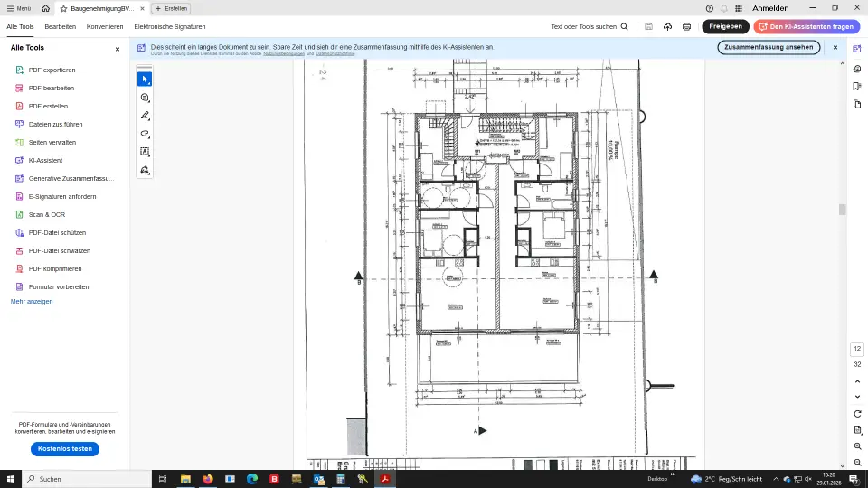This screenshot has width=868, height=488.
Task: Click the current page number field
Action: tap(857, 349)
